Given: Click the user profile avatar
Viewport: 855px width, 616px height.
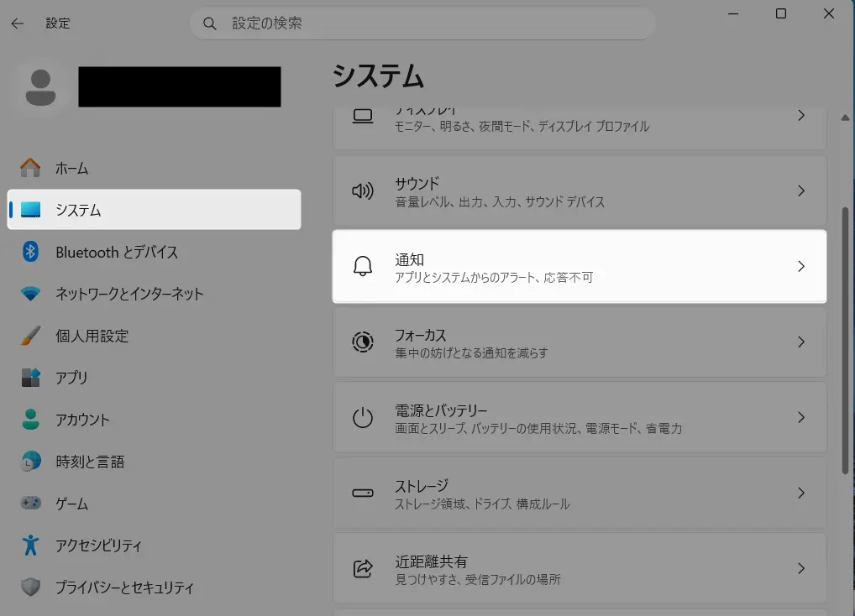Looking at the screenshot, I should [x=41, y=87].
